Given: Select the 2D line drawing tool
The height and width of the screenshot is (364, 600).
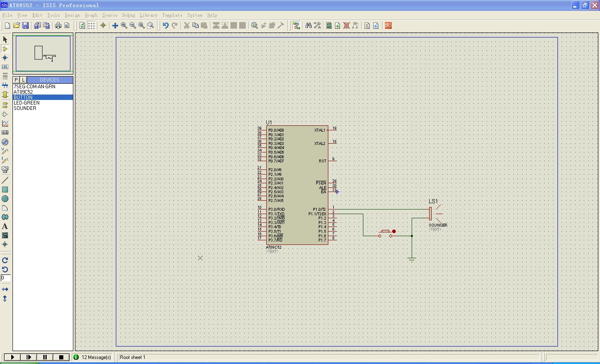Looking at the screenshot, I should tap(5, 180).
